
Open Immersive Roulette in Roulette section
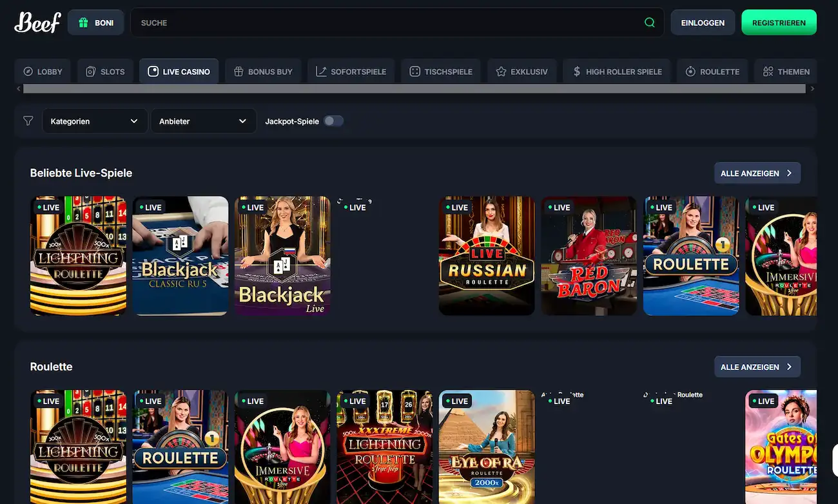(x=282, y=447)
